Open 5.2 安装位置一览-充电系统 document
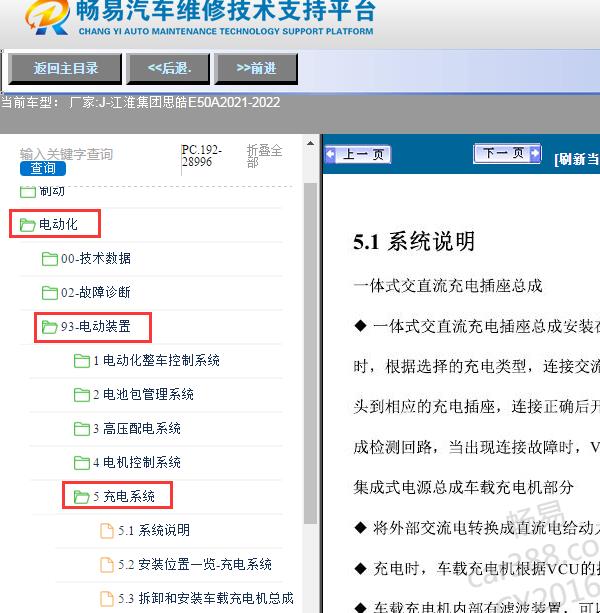 tap(195, 565)
